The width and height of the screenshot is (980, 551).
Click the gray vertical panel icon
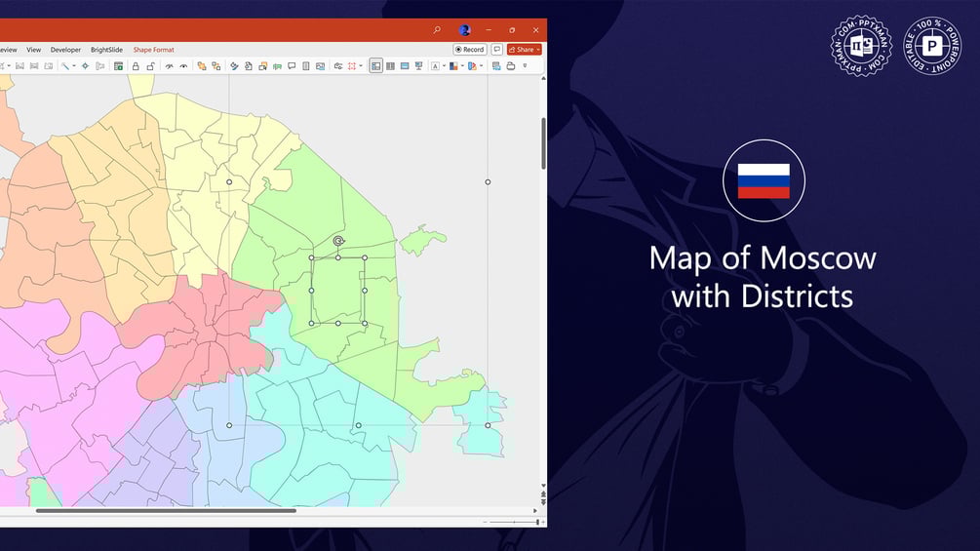(306, 66)
